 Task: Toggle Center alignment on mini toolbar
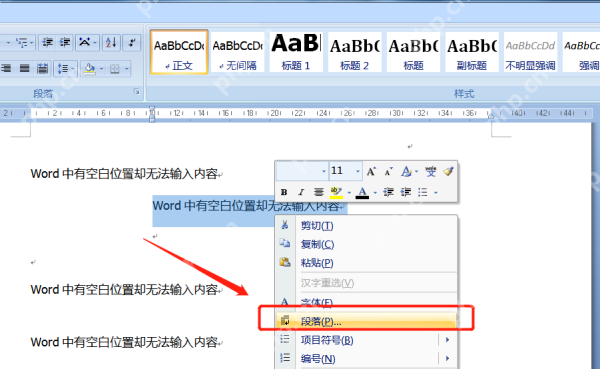point(318,192)
